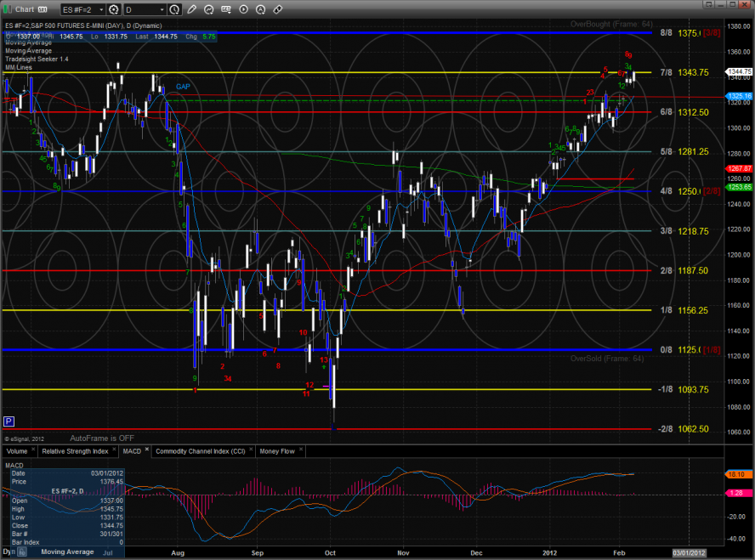Click the Bar # 301/301 row in cursor window

point(67,534)
